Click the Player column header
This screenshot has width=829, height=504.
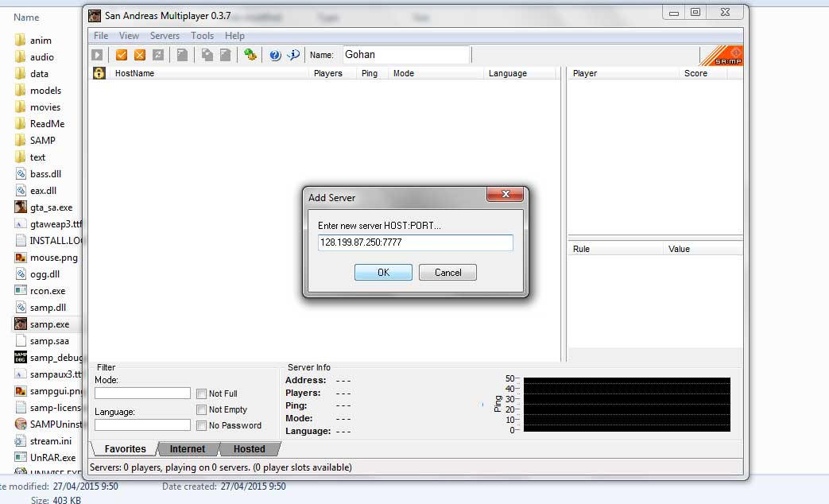(x=623, y=73)
